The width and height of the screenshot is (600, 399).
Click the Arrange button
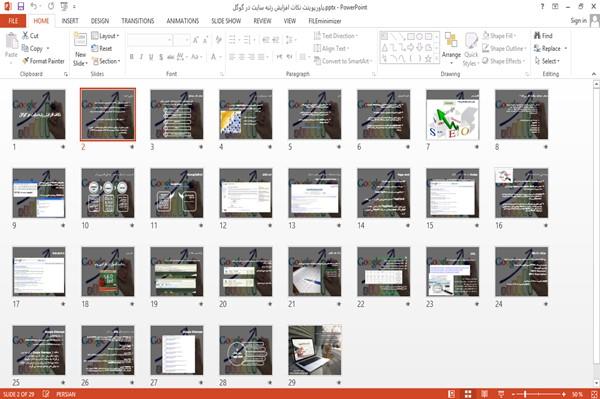[451, 49]
